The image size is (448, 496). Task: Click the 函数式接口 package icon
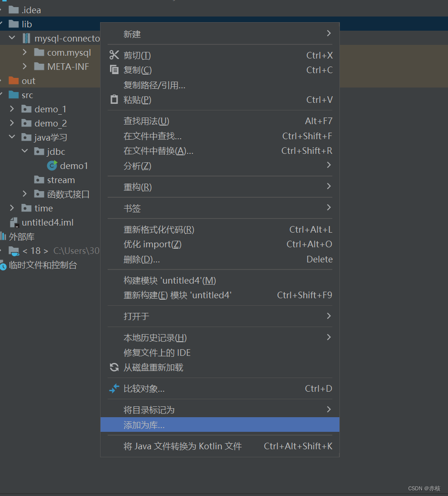click(39, 194)
